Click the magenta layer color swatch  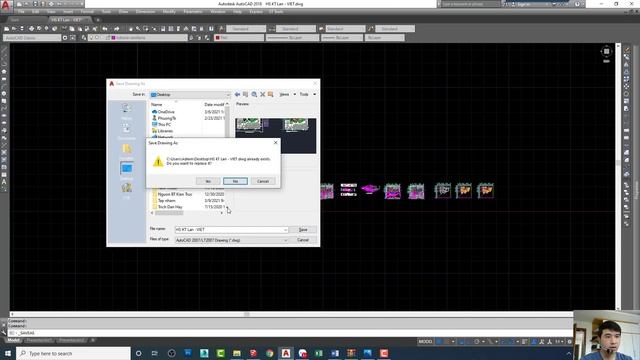point(113,38)
